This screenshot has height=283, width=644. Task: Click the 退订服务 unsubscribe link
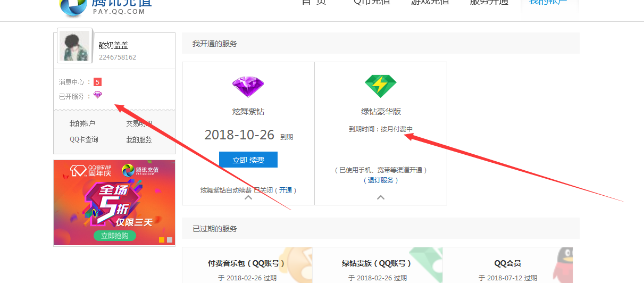point(381,180)
